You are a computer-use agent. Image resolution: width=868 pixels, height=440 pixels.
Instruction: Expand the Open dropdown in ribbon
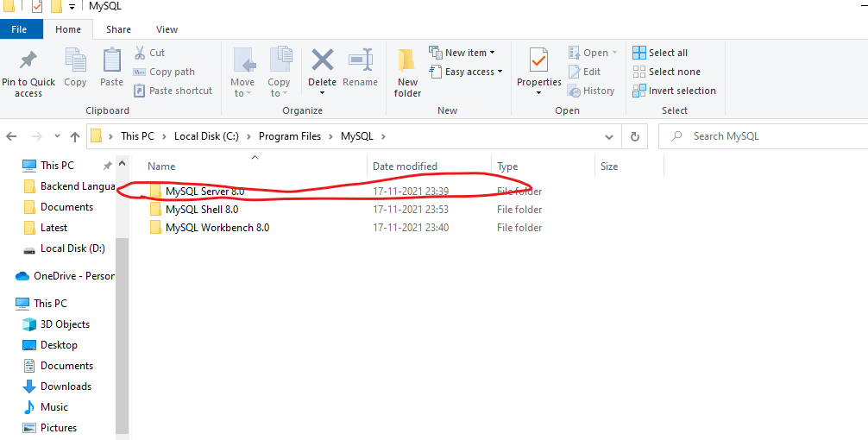tap(614, 53)
